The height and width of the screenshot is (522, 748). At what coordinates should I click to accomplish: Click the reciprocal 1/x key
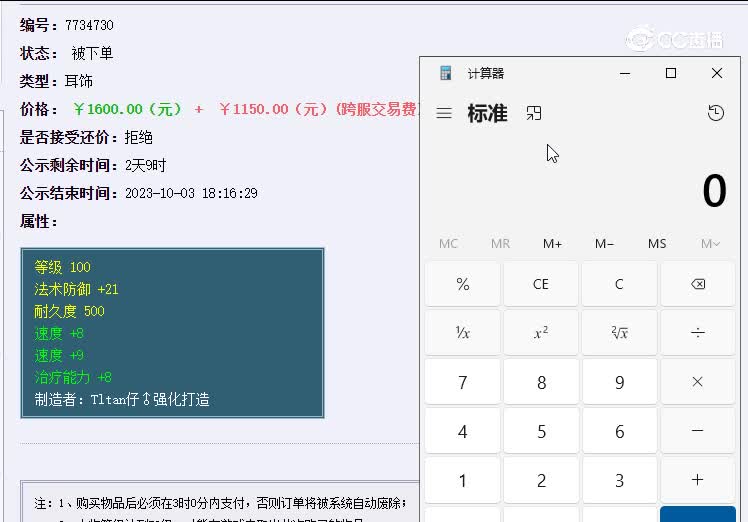tap(462, 333)
